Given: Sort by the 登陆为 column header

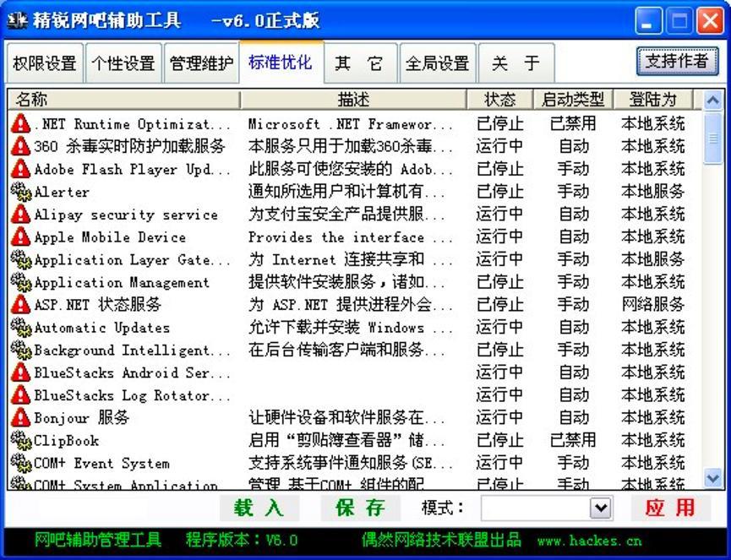Looking at the screenshot, I should (x=652, y=99).
